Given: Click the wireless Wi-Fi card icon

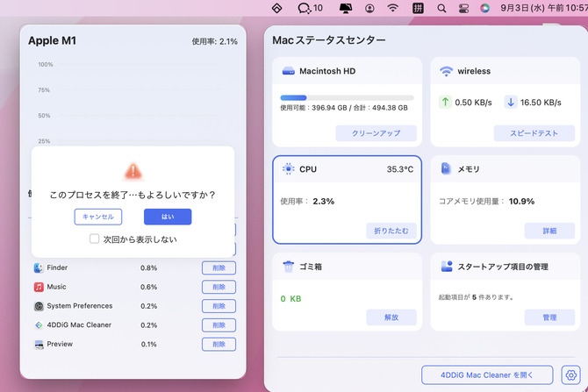Looking at the screenshot, I should (446, 71).
